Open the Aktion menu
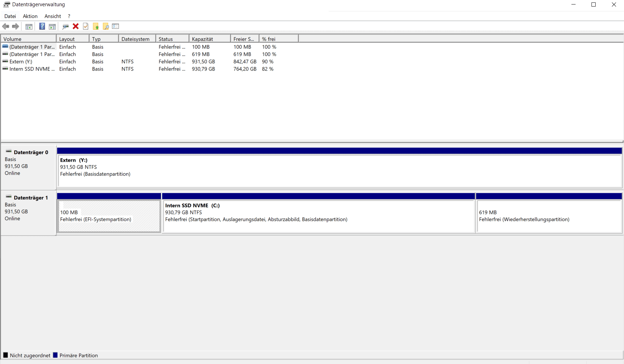 pyautogui.click(x=30, y=16)
